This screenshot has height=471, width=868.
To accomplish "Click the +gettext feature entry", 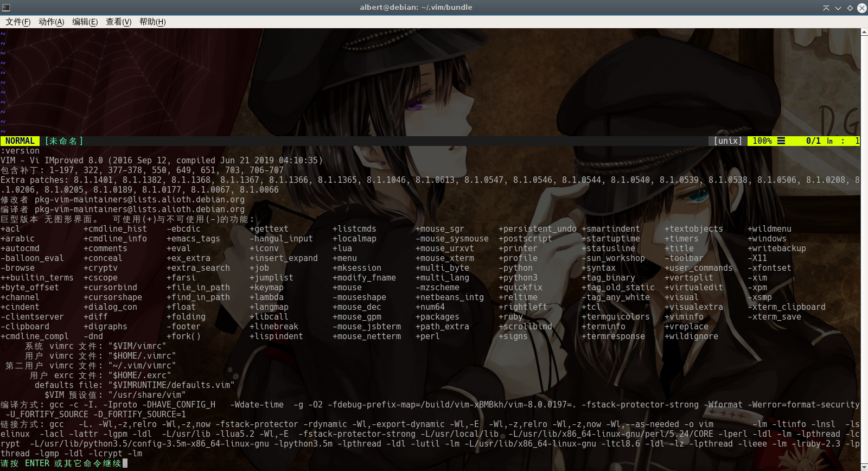I will [269, 229].
